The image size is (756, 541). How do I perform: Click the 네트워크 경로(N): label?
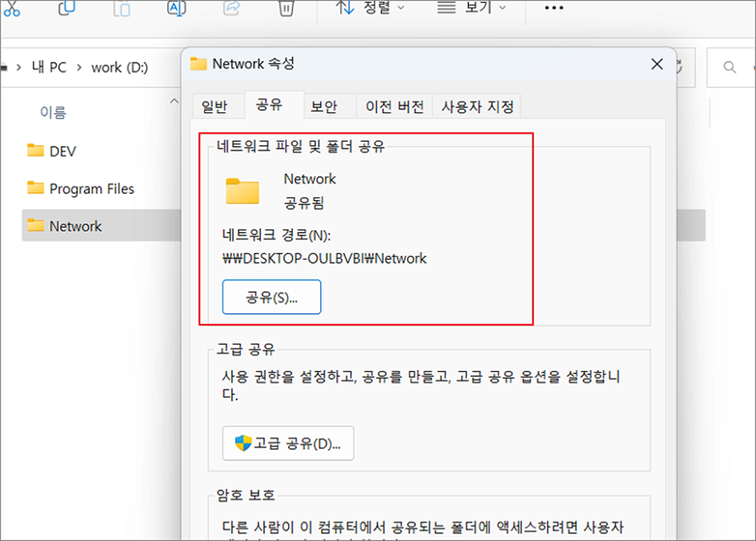tap(276, 235)
